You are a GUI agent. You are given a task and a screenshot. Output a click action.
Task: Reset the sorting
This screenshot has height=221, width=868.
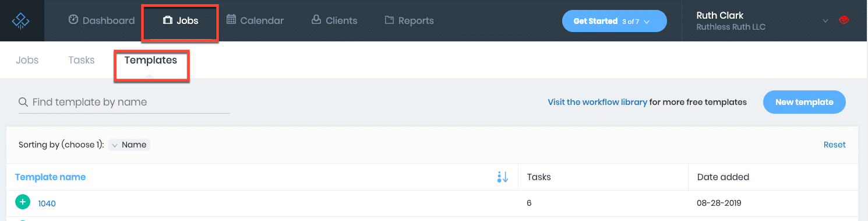tap(834, 145)
